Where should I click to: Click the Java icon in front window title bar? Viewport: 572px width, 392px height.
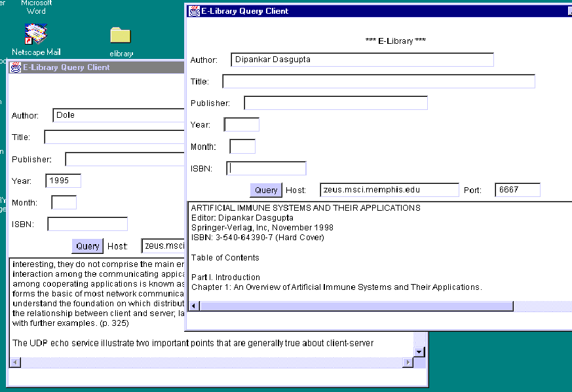194,11
